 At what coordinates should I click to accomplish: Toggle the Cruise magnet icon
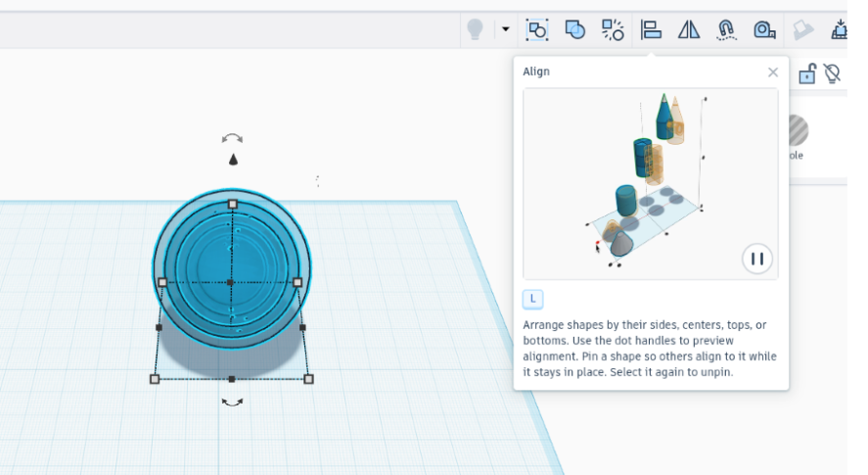[726, 29]
